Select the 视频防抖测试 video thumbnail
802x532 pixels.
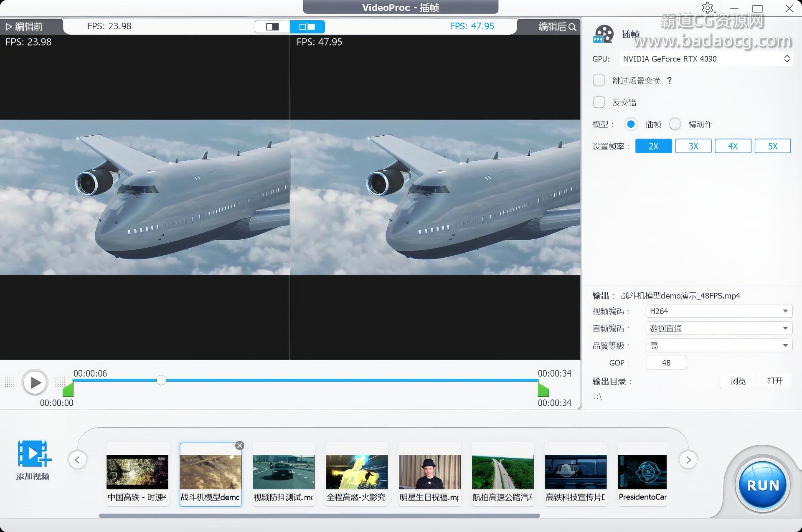point(284,474)
